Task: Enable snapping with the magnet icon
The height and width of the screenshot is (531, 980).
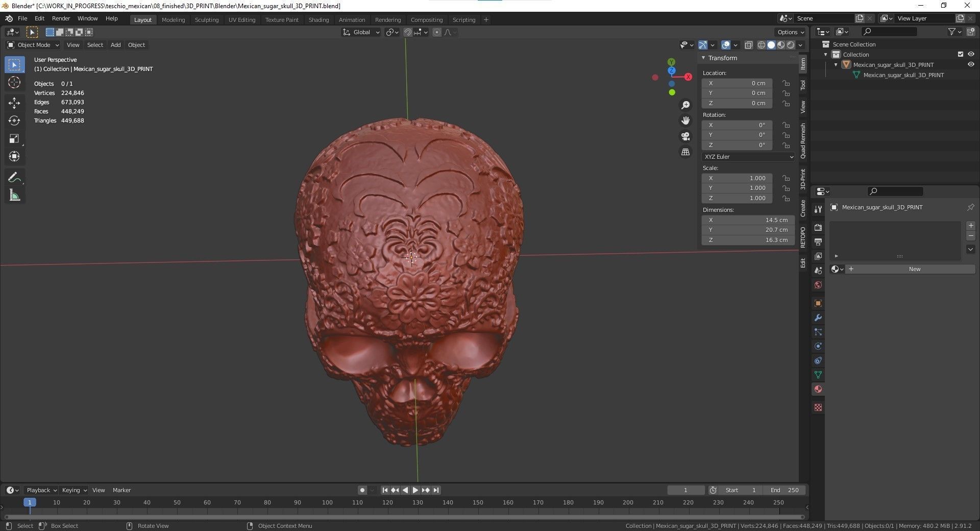Action: click(408, 32)
